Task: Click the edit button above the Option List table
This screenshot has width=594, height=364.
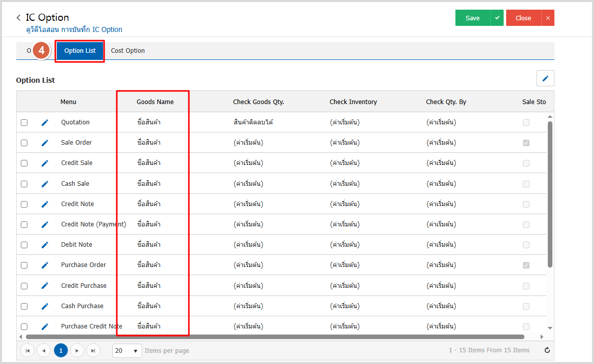Action: [545, 78]
